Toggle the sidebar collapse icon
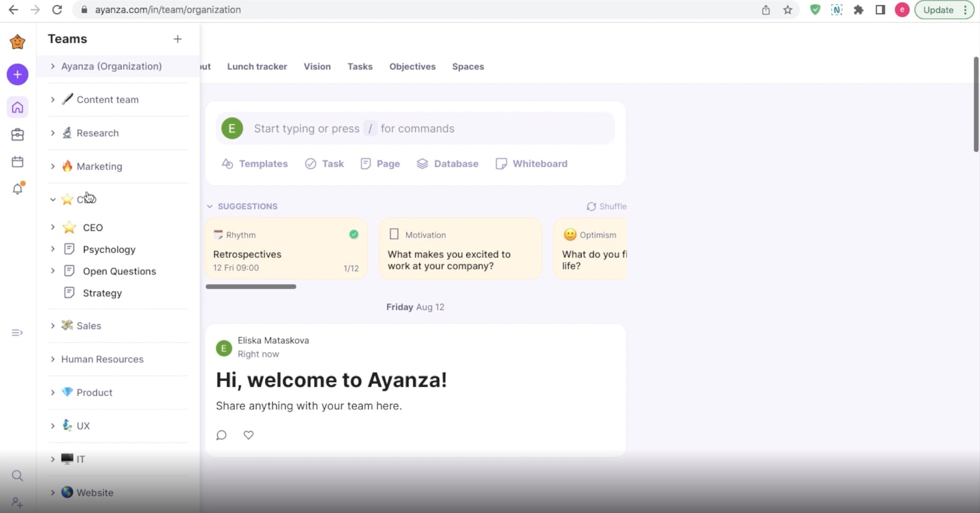980x513 pixels. tap(17, 333)
